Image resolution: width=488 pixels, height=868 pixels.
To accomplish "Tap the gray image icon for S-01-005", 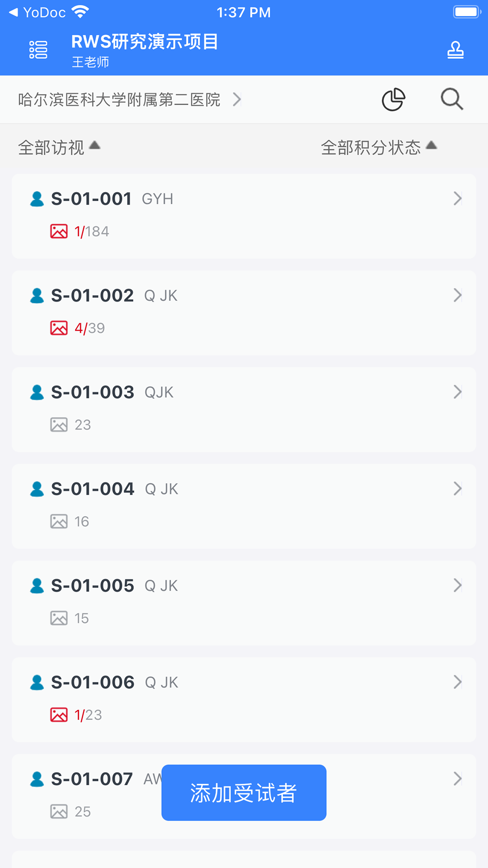I will (x=59, y=618).
